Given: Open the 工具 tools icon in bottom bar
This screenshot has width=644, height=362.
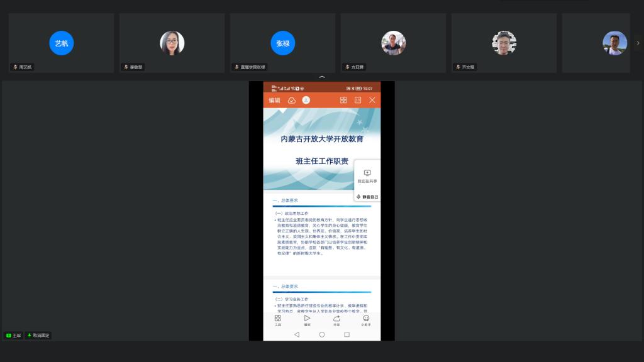Looking at the screenshot, I should (x=278, y=320).
